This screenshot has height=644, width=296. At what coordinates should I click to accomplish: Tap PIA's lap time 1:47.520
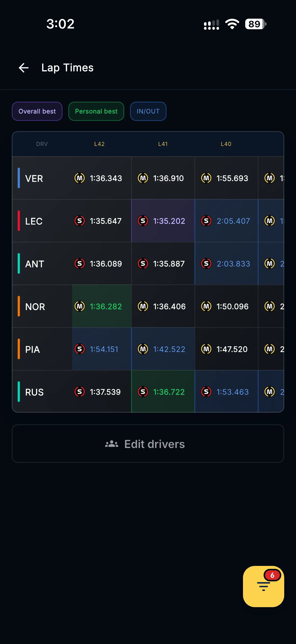pos(232,349)
